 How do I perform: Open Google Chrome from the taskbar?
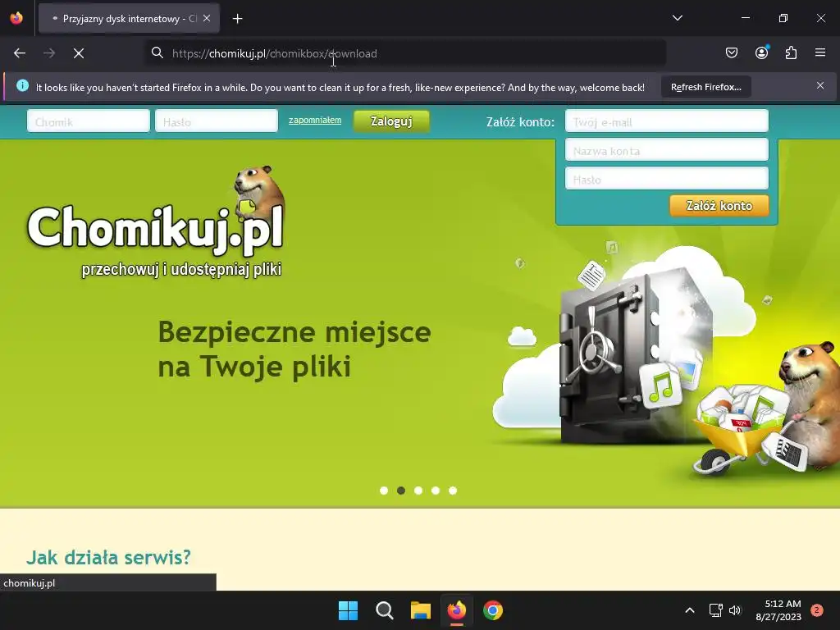click(493, 610)
